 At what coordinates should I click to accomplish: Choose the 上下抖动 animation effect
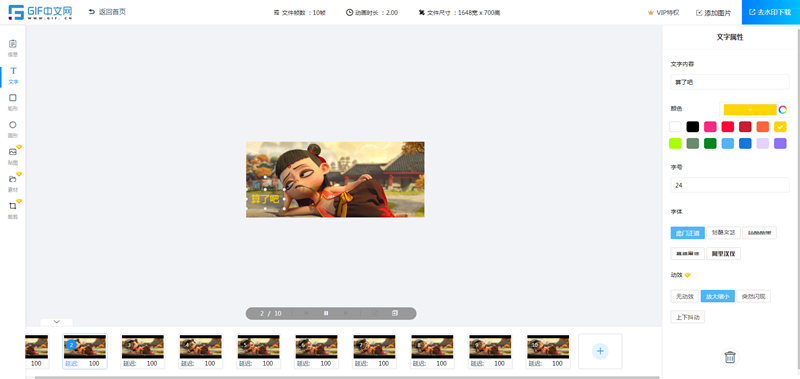point(687,317)
